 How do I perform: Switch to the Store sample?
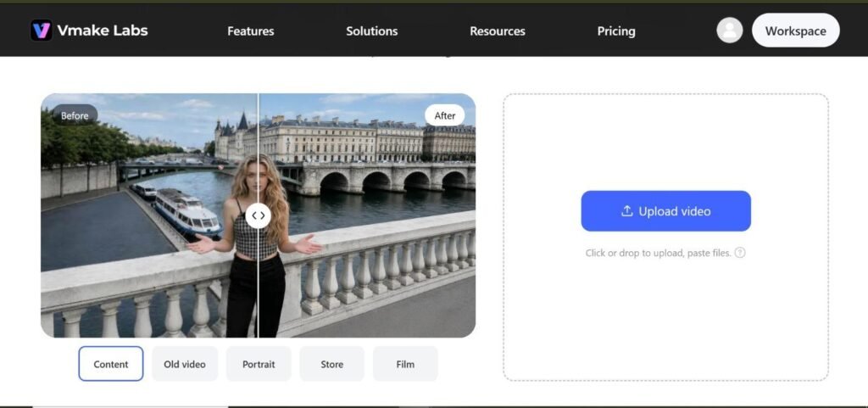(x=332, y=364)
